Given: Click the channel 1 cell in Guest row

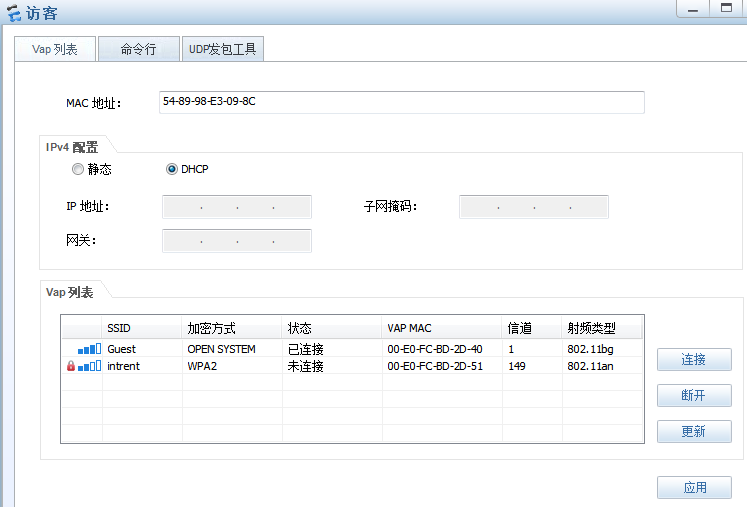Looking at the screenshot, I should (x=532, y=349).
